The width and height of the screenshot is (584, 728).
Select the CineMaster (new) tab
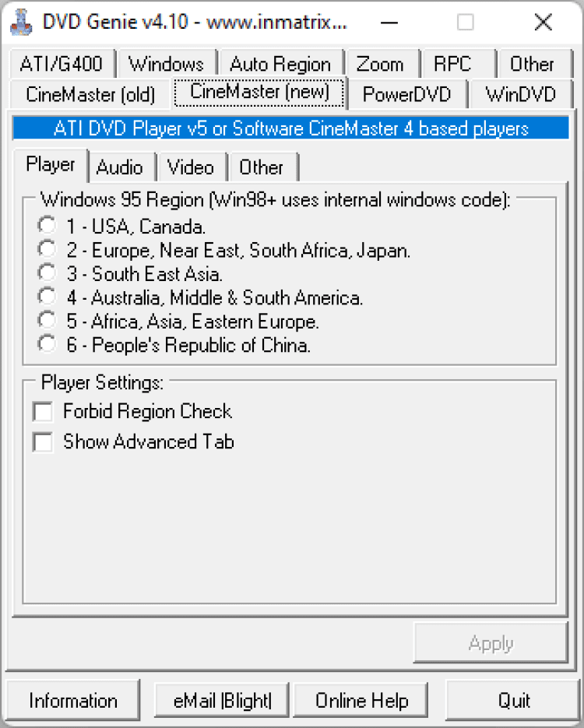pyautogui.click(x=260, y=92)
